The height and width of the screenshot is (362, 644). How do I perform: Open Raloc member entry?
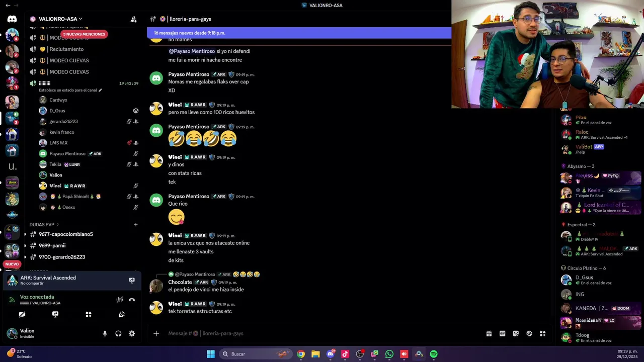click(601, 134)
